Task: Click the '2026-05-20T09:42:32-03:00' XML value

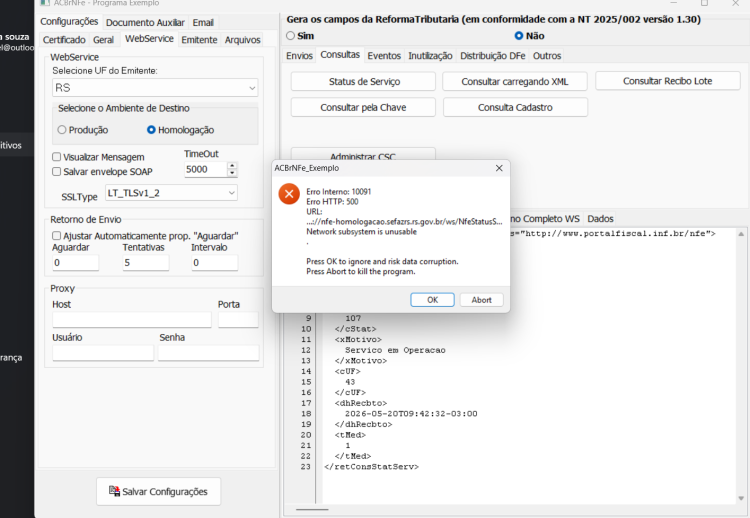Action: point(411,414)
